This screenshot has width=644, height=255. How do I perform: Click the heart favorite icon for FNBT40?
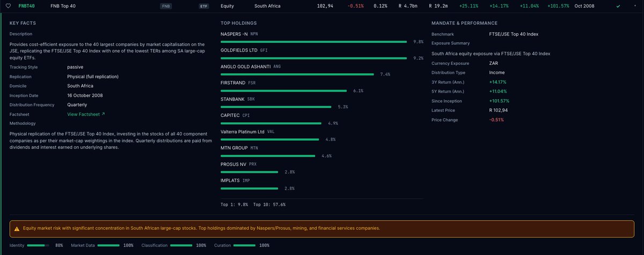8,6
